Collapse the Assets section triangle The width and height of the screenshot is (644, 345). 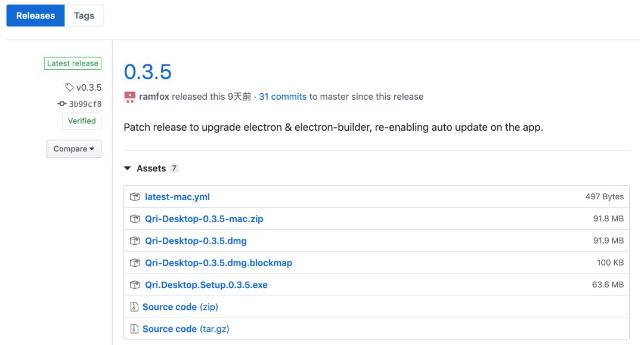click(128, 168)
